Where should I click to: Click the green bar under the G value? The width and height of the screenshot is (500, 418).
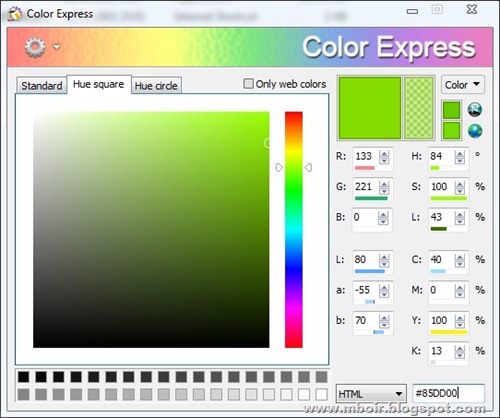[371, 198]
